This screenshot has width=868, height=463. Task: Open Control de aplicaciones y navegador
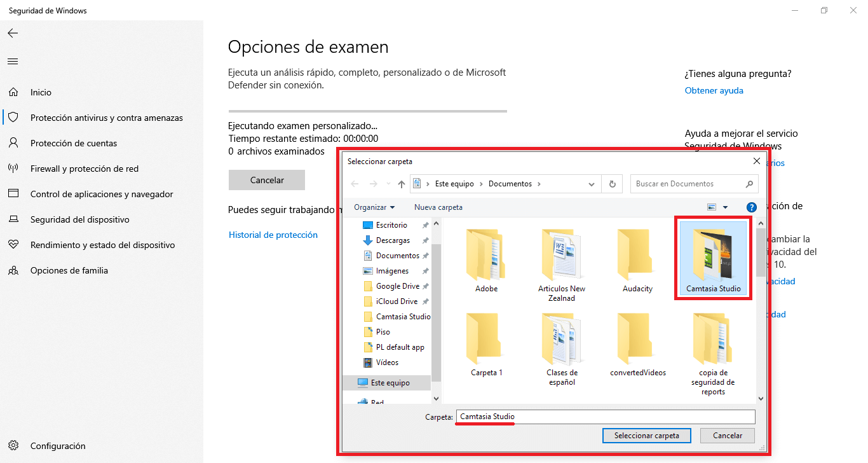(102, 194)
